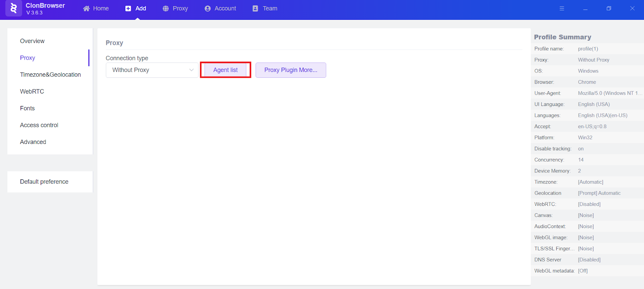Click the WebGL metadata [Off] value
This screenshot has height=289, width=644.
(583, 271)
